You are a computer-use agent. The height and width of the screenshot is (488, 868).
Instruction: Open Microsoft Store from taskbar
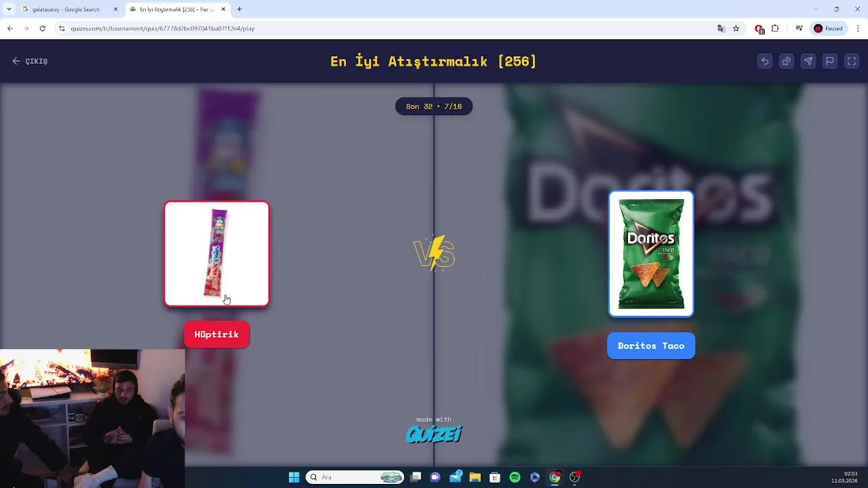point(495,477)
